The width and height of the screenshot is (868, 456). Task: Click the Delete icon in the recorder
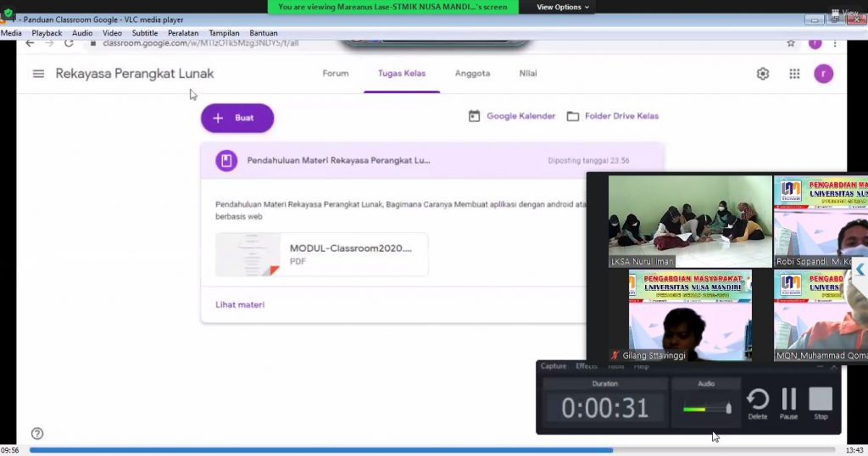[758, 402]
